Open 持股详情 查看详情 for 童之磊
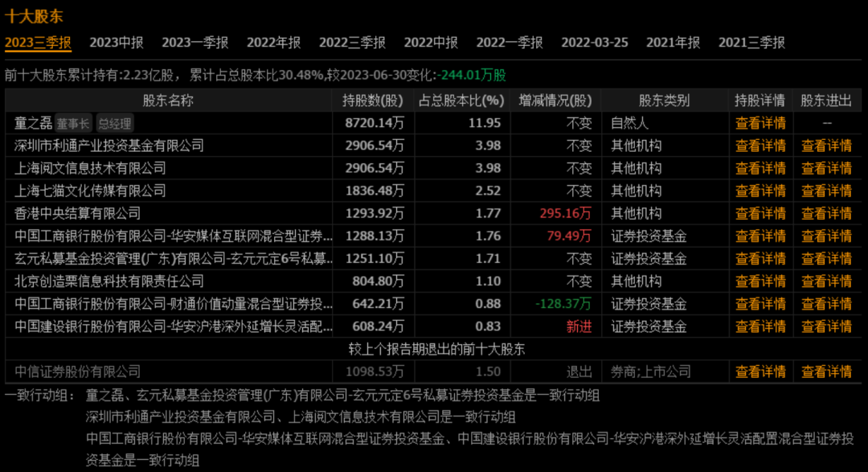This screenshot has width=868, height=472. [760, 123]
